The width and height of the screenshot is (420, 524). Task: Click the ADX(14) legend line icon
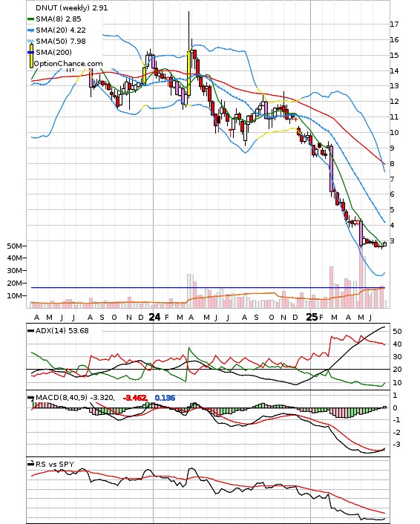tap(30, 331)
